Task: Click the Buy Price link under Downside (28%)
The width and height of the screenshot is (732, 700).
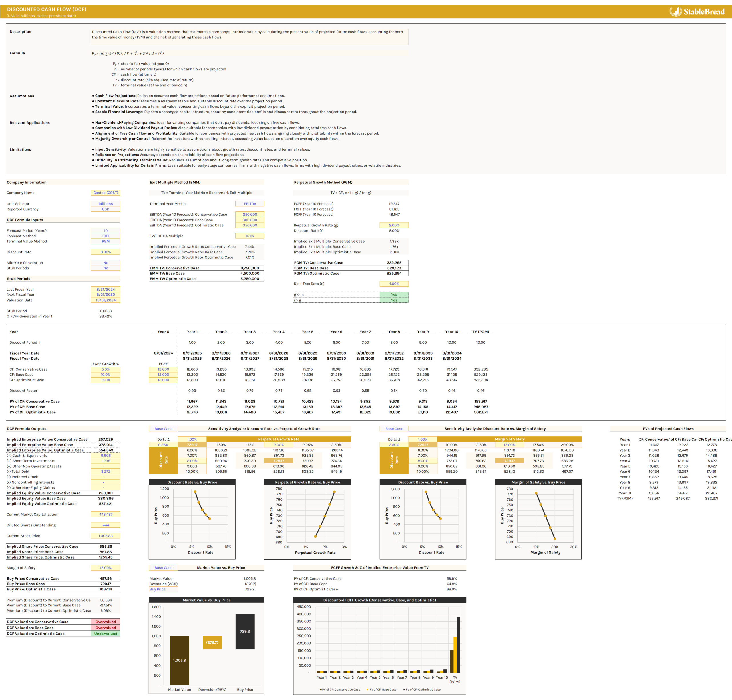Action: (x=158, y=590)
